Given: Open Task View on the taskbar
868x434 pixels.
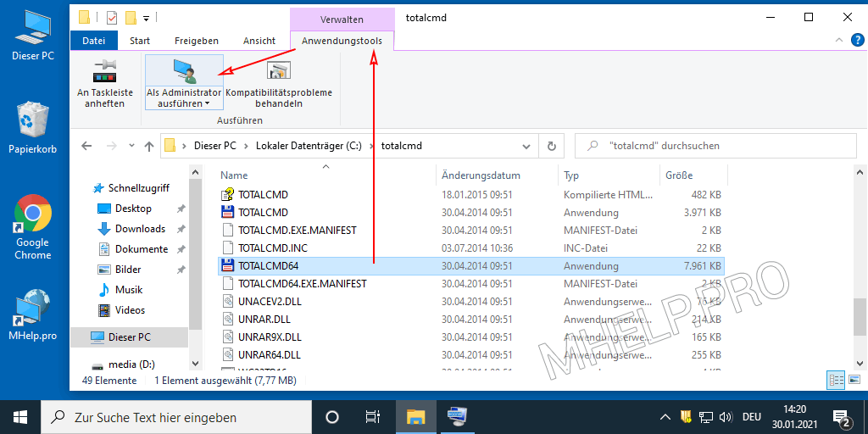Looking at the screenshot, I should (x=373, y=417).
